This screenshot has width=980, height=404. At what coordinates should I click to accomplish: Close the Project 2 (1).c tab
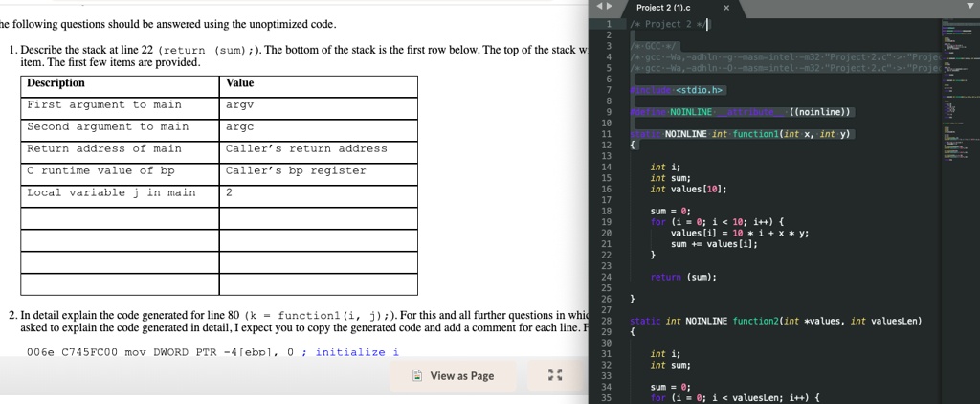[726, 8]
